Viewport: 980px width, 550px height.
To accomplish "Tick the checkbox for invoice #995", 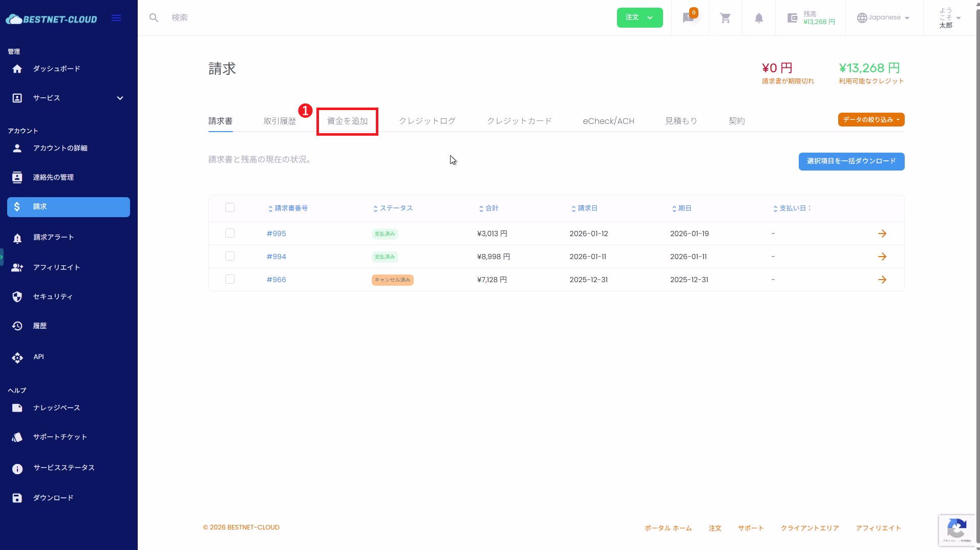I will click(230, 233).
